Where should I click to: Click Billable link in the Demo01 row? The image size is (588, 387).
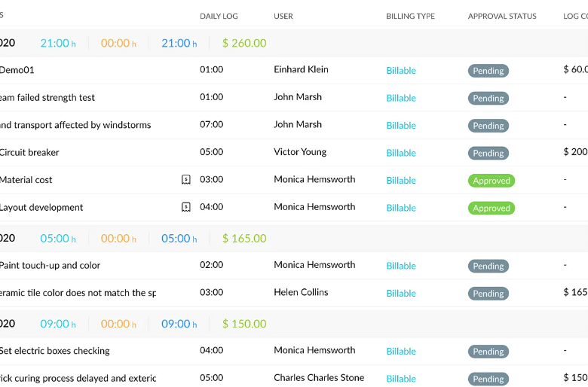401,71
